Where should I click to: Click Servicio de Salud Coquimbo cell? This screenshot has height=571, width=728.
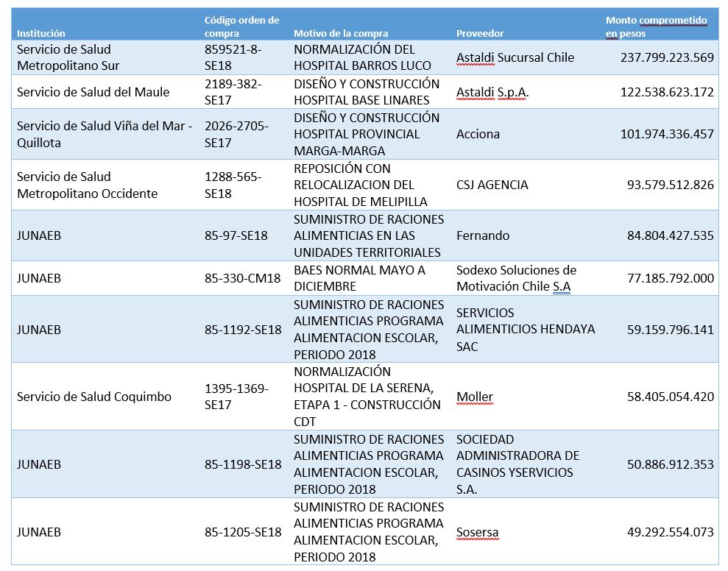[93, 397]
